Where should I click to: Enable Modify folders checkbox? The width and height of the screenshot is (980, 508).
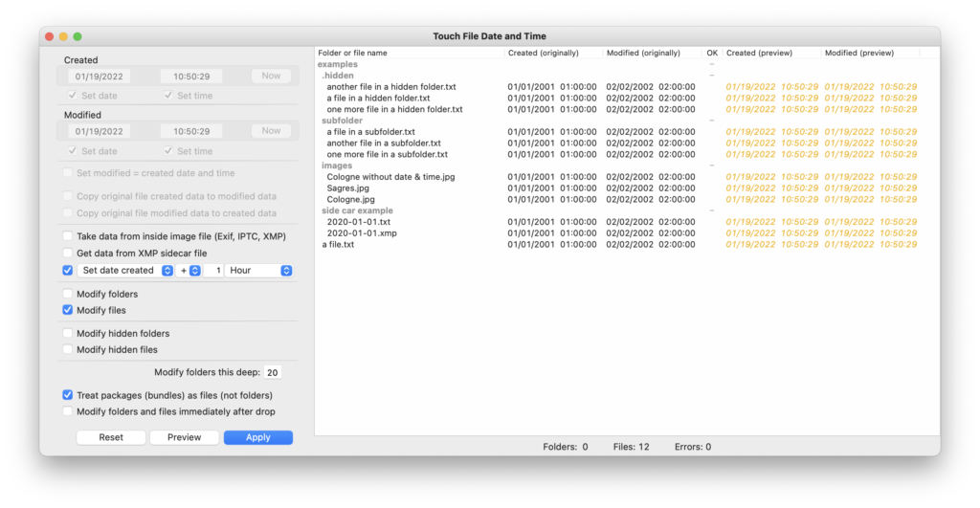point(68,294)
